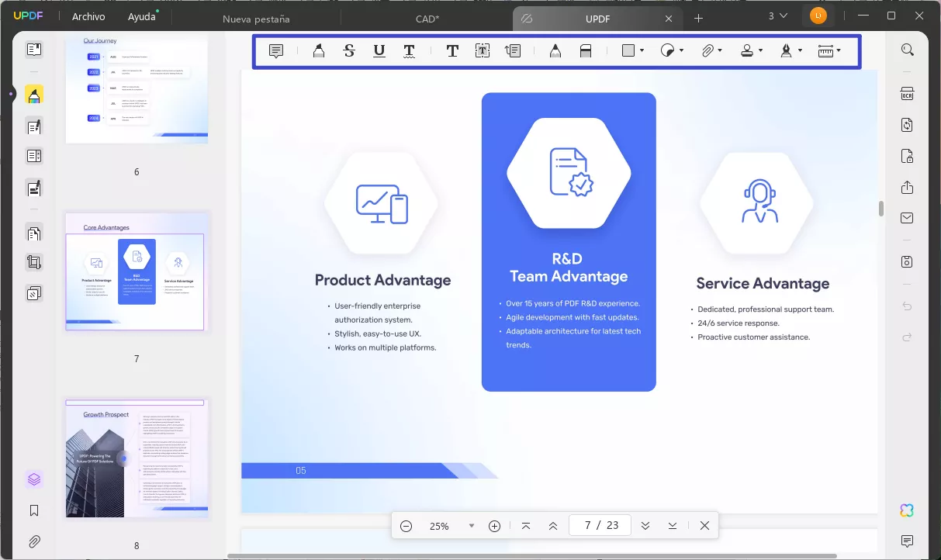Image resolution: width=941 pixels, height=560 pixels.
Task: Click the page number input field
Action: [x=600, y=526]
